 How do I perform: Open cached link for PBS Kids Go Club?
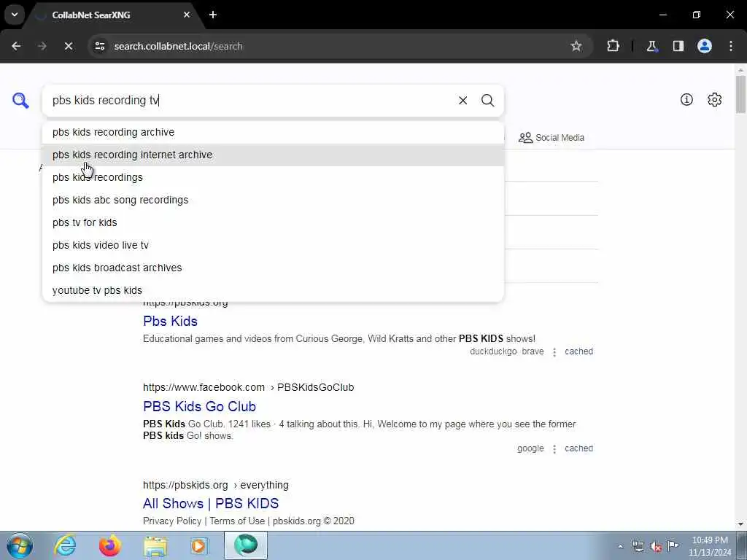coord(578,448)
